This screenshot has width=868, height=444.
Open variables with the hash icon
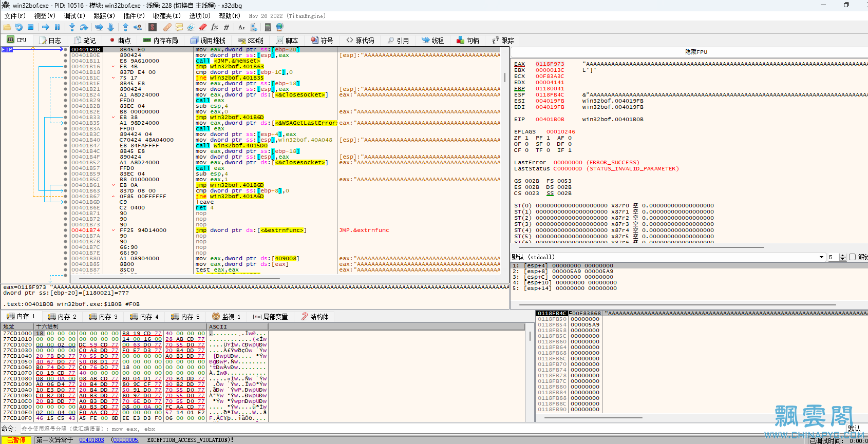pyautogui.click(x=227, y=27)
